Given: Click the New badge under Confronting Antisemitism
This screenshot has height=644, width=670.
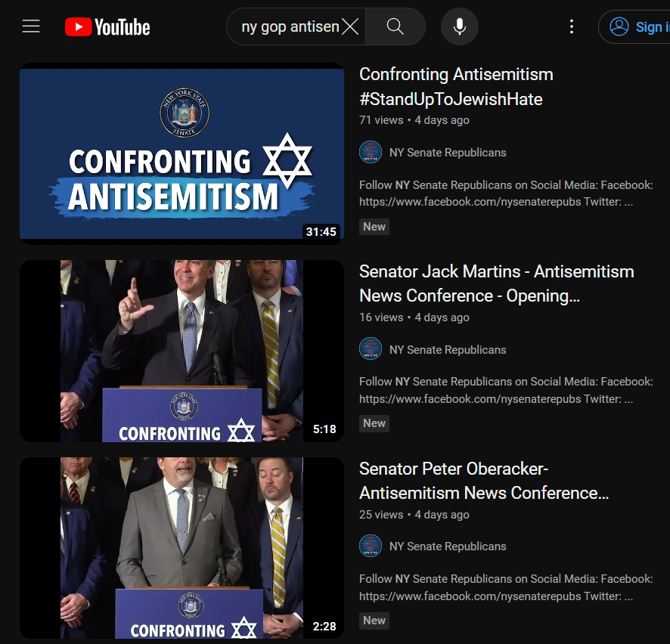Looking at the screenshot, I should pyautogui.click(x=374, y=227).
